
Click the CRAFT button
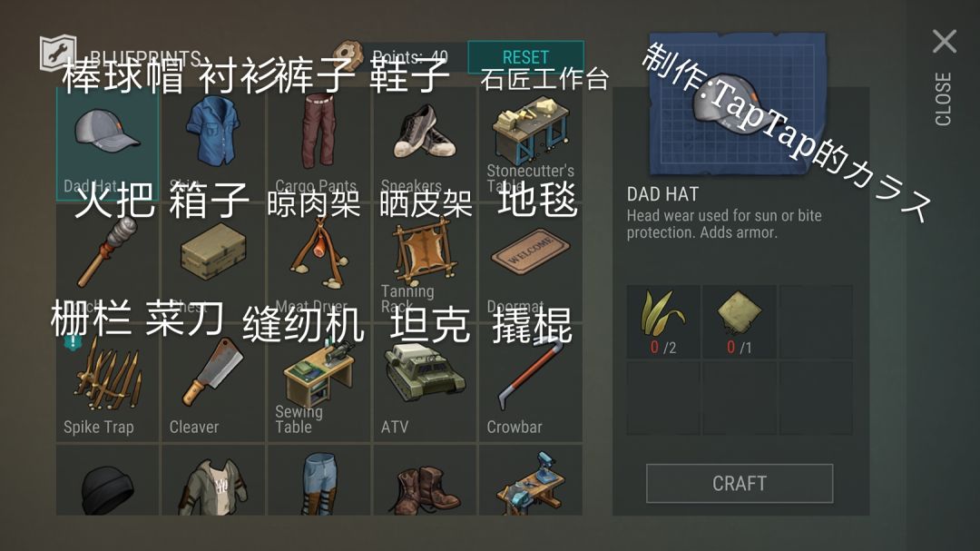click(740, 484)
